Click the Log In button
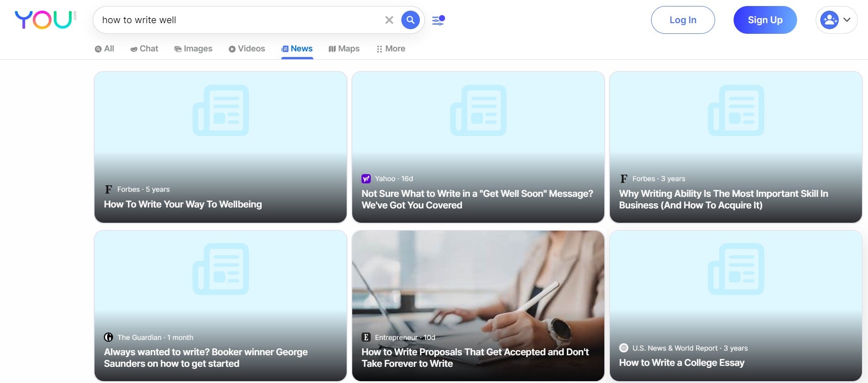Viewport: 868px width, 383px height. point(683,20)
